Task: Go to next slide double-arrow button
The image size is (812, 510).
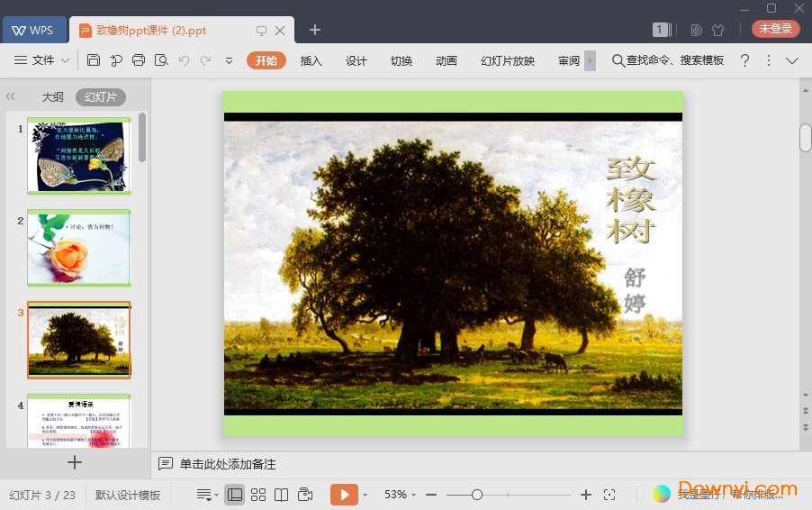Action: pos(806,428)
